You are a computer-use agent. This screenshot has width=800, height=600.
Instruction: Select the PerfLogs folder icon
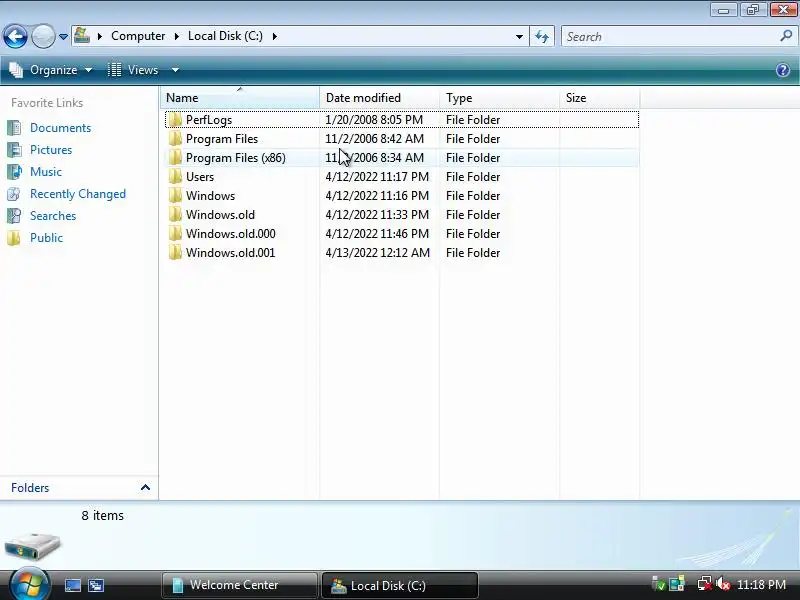tap(175, 120)
